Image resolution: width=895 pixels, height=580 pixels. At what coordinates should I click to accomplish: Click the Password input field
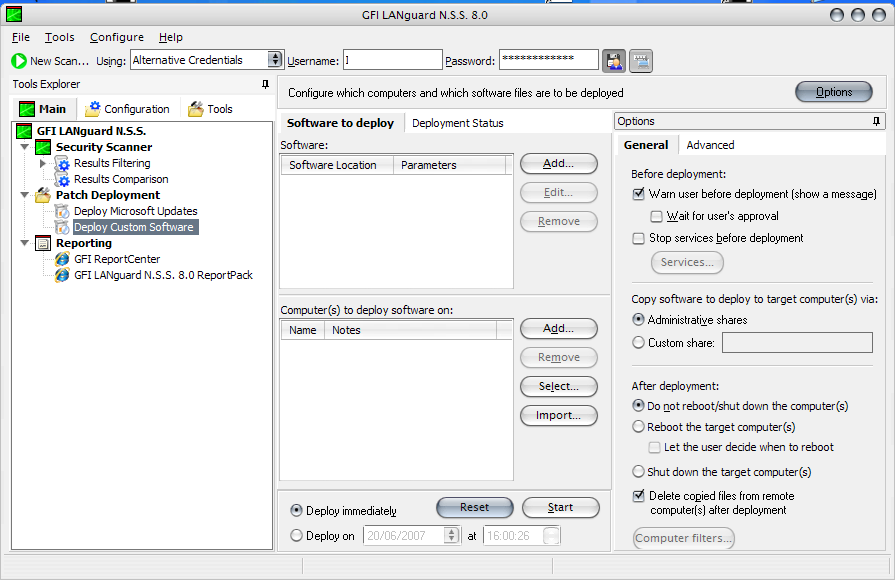pos(549,60)
